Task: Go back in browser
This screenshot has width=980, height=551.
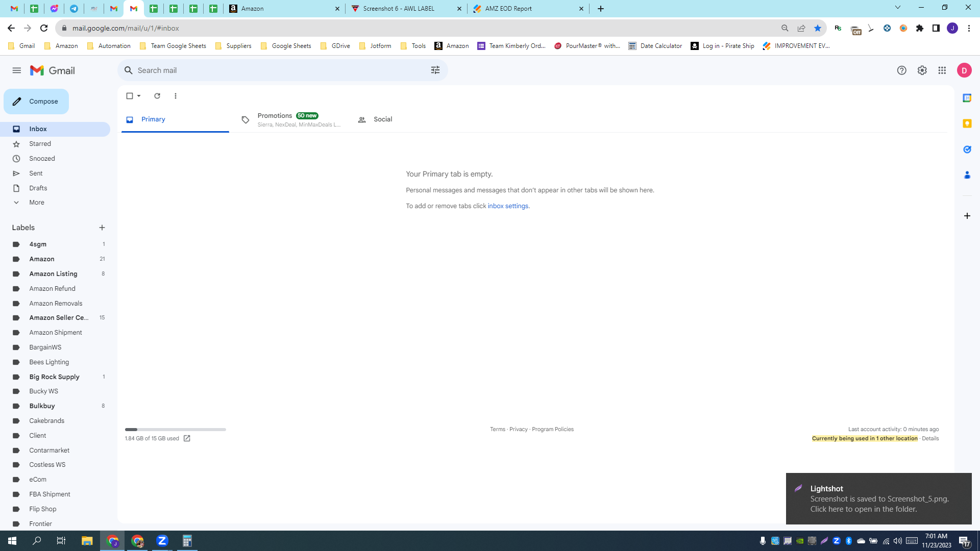Action: [11, 28]
